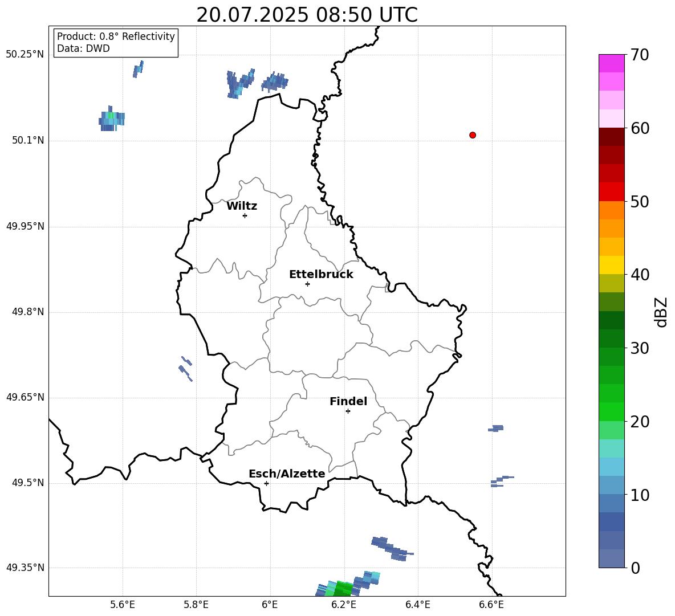
Task: Select the Findel city label
Action: coord(348,401)
